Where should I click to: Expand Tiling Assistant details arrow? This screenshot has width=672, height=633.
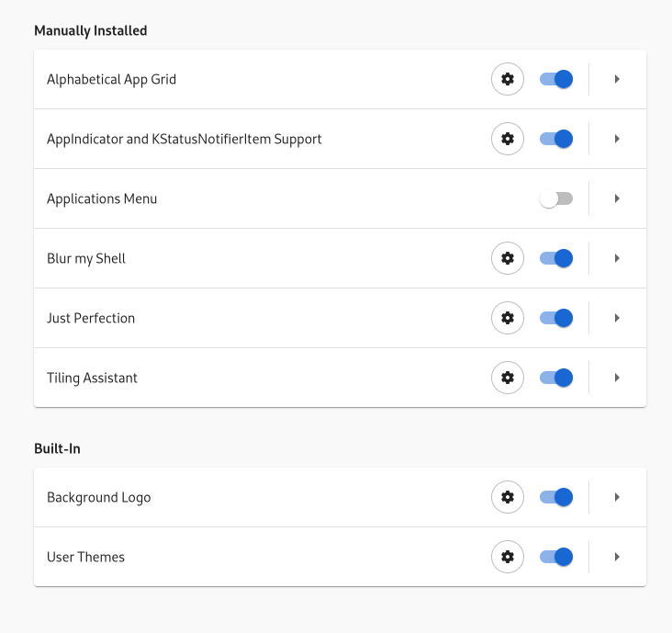click(x=617, y=378)
